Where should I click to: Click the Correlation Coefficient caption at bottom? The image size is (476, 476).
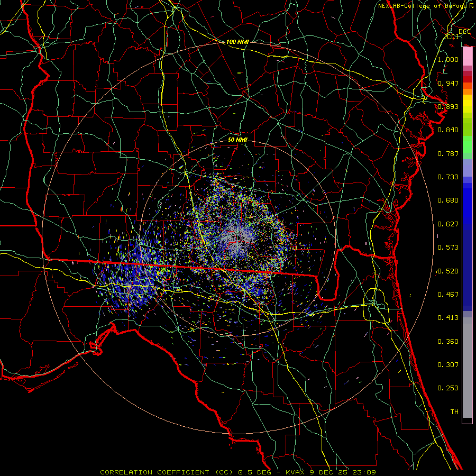pyautogui.click(x=238, y=472)
